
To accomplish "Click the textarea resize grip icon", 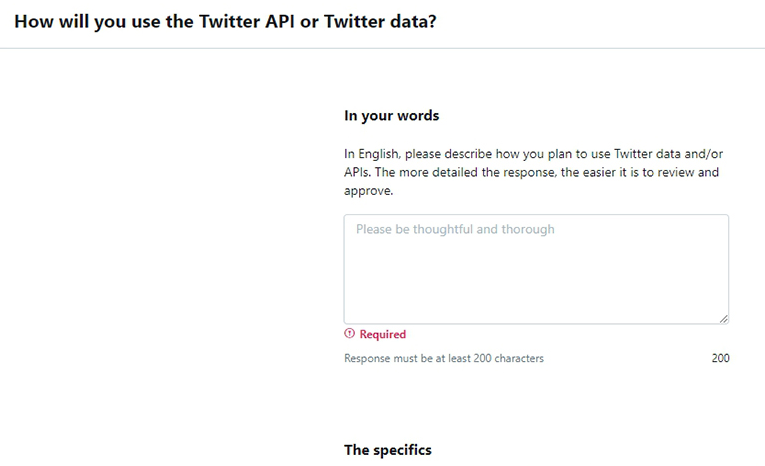I will point(724,319).
